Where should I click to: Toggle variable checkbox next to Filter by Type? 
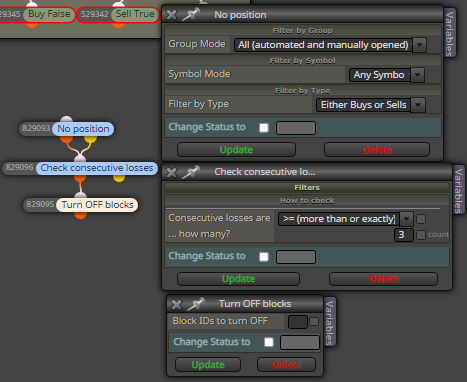click(432, 105)
